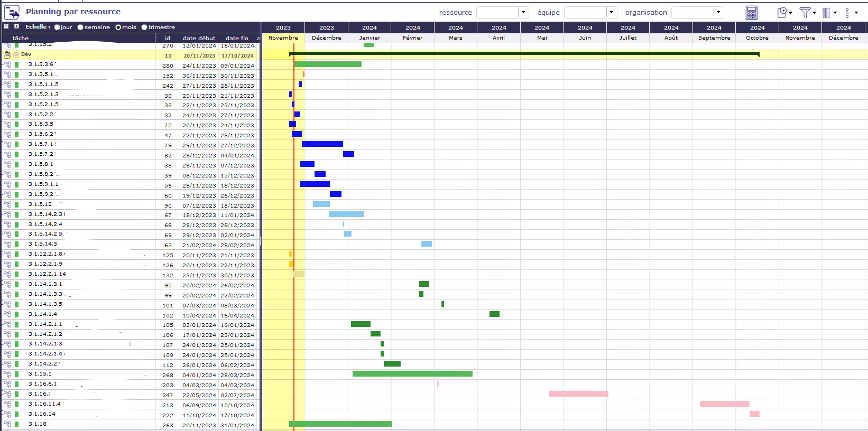Collapse all groups with the minus icon
Screen dimensions: 868x431
(6, 26)
